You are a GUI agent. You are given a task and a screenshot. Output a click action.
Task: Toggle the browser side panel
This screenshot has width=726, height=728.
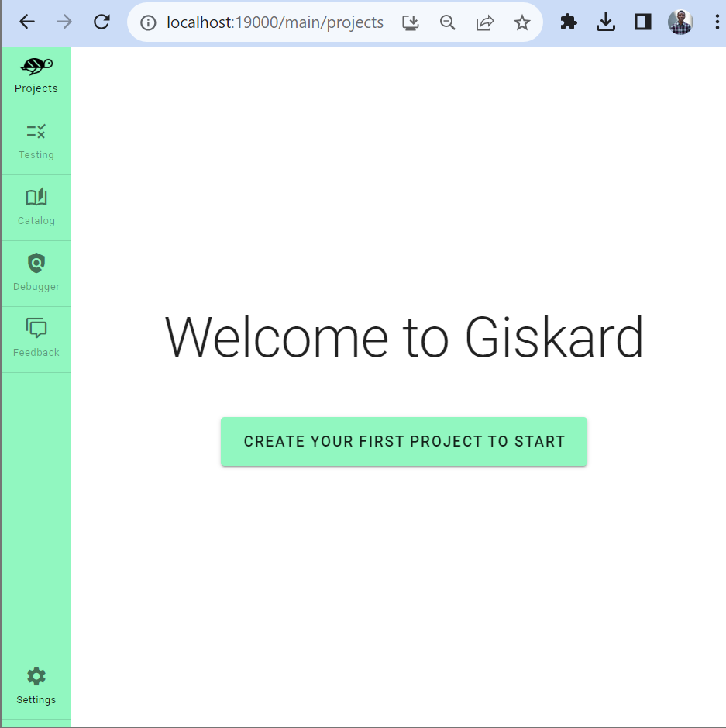[643, 22]
